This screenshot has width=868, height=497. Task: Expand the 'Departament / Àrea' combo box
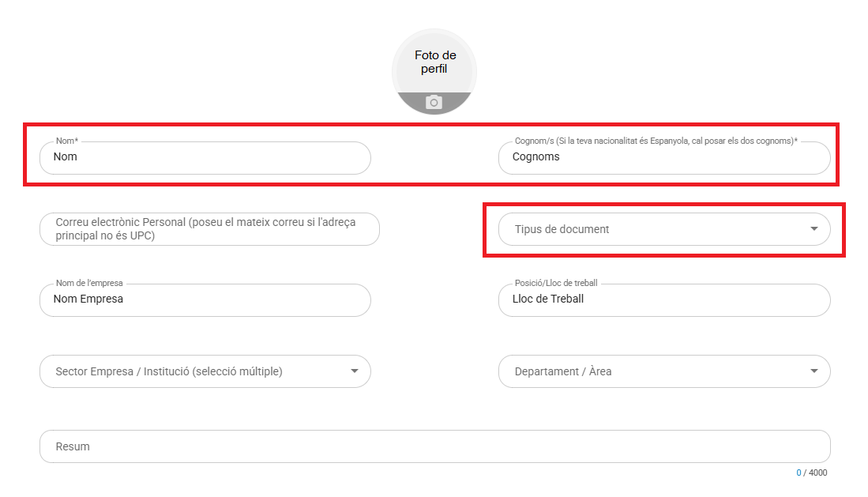(648, 371)
